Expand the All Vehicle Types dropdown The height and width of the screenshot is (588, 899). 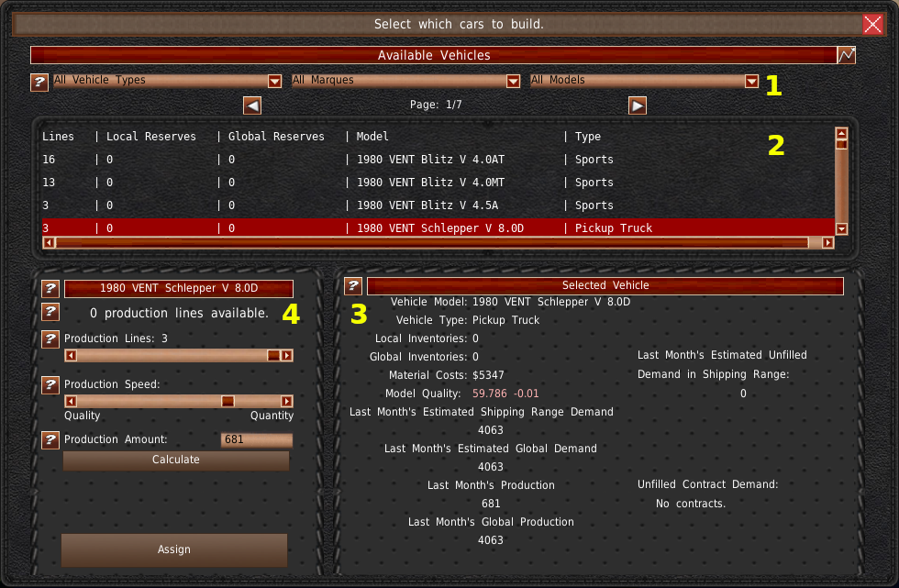[x=274, y=81]
